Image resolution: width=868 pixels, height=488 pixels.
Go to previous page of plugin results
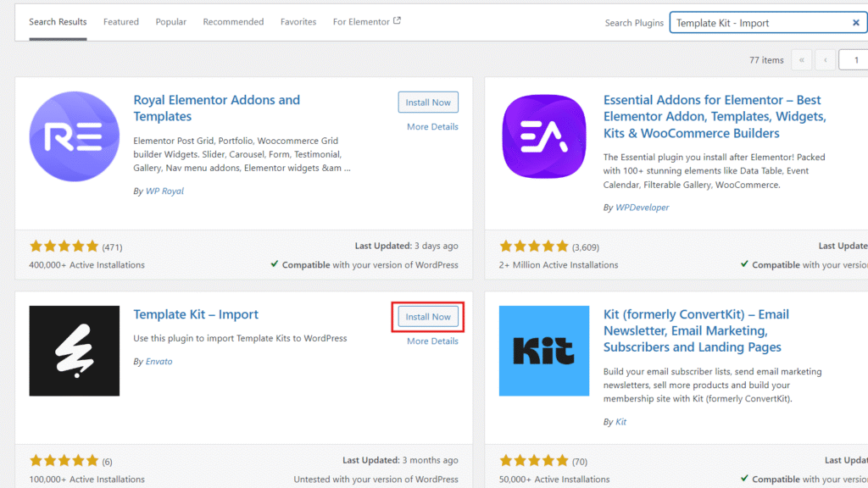[825, 60]
